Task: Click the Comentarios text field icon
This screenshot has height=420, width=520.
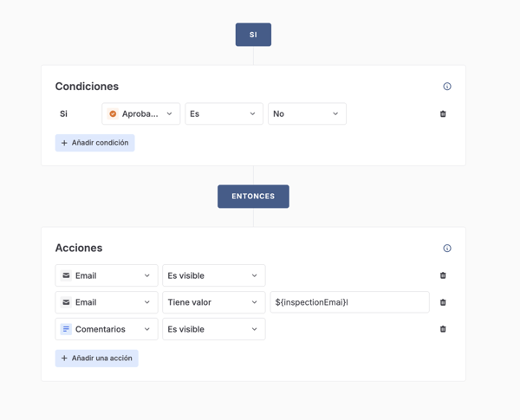Action: (66, 329)
